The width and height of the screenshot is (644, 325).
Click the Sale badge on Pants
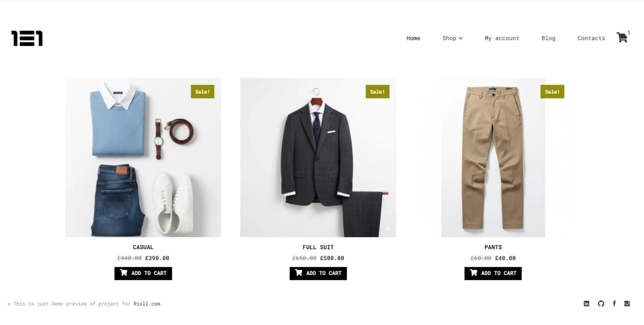click(x=552, y=92)
